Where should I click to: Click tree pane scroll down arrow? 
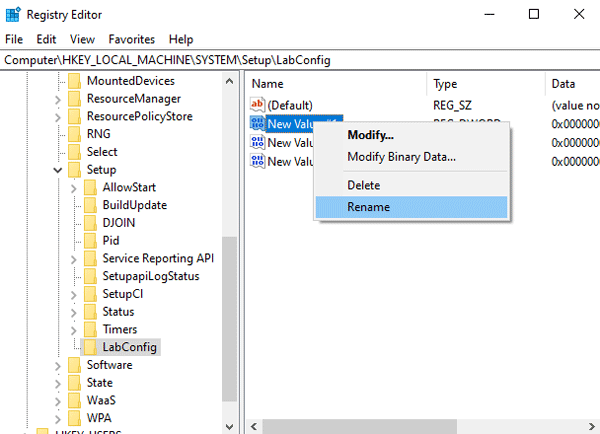(230, 426)
